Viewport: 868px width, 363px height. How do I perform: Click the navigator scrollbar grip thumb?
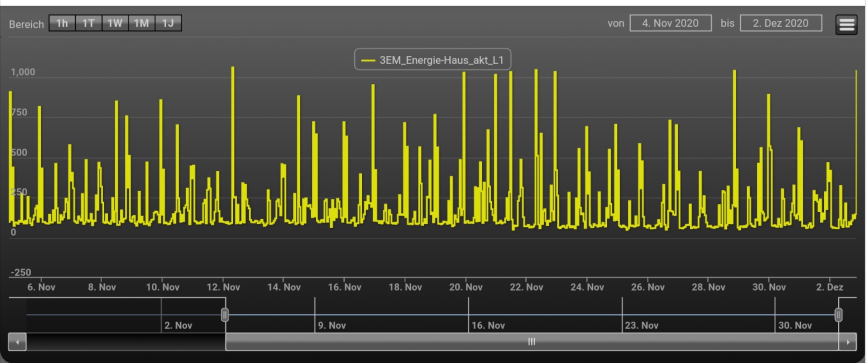coord(531,342)
